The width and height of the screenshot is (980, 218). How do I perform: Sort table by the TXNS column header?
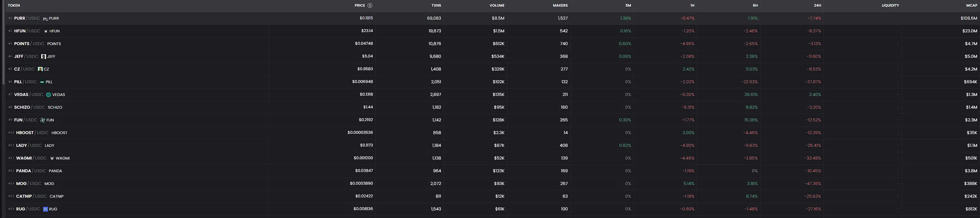pyautogui.click(x=436, y=5)
